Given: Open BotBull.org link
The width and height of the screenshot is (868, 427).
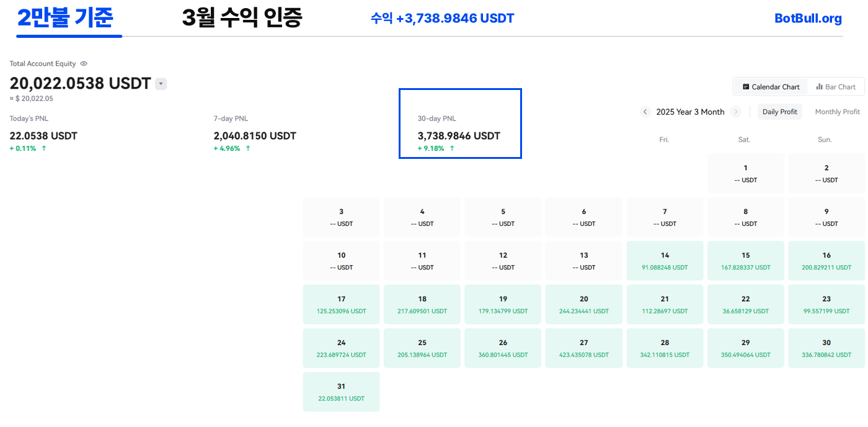Looking at the screenshot, I should pyautogui.click(x=808, y=19).
